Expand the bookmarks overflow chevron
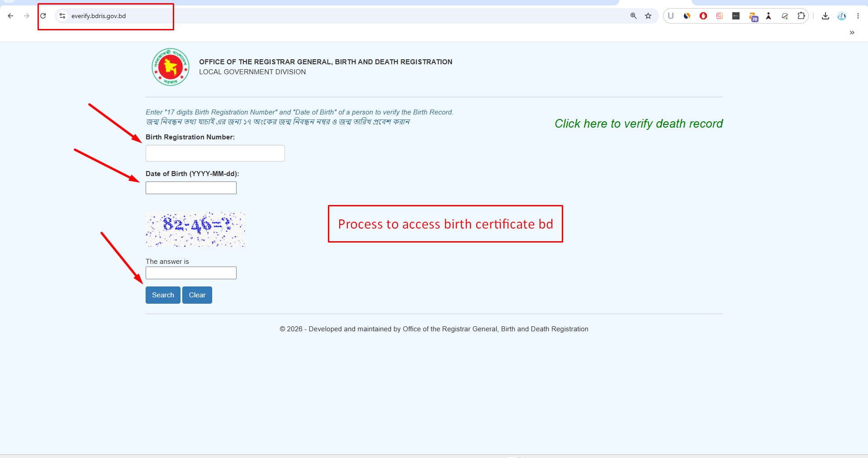 852,33
